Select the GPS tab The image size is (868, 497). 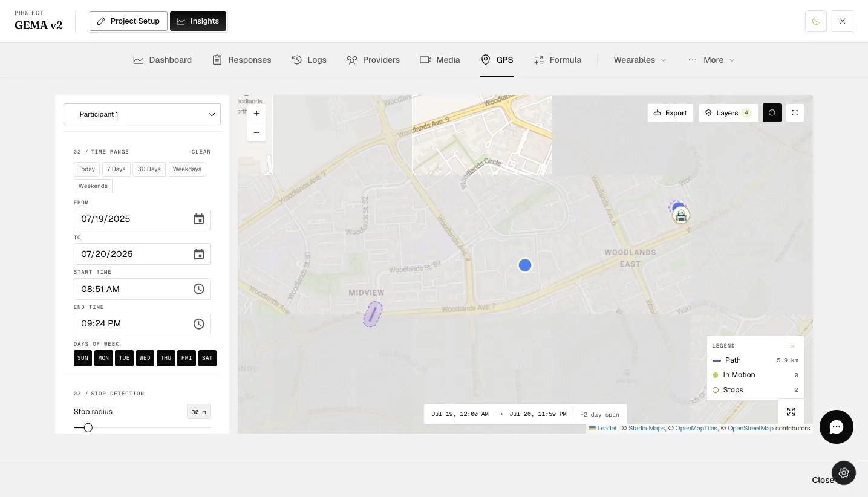coord(497,60)
